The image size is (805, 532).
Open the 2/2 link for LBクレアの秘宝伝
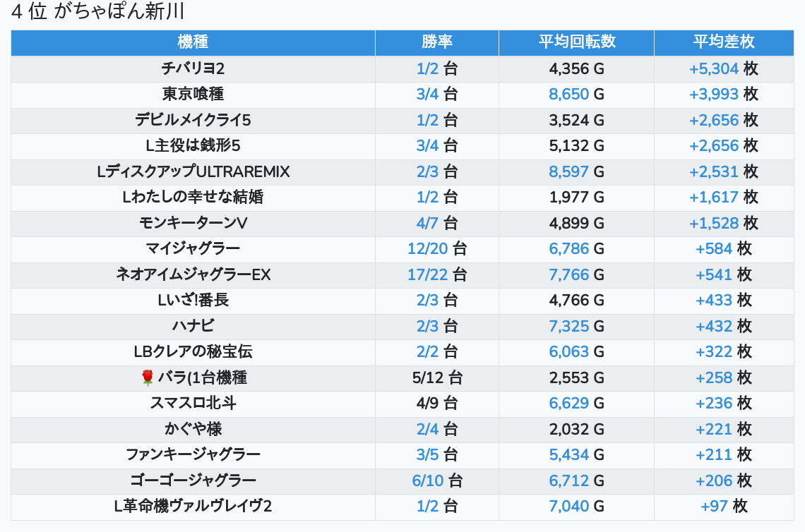point(427,352)
